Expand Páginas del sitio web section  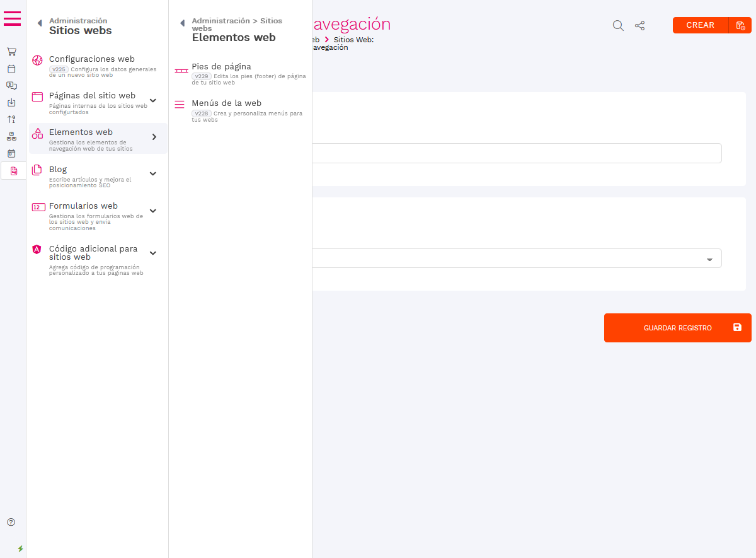pyautogui.click(x=152, y=100)
